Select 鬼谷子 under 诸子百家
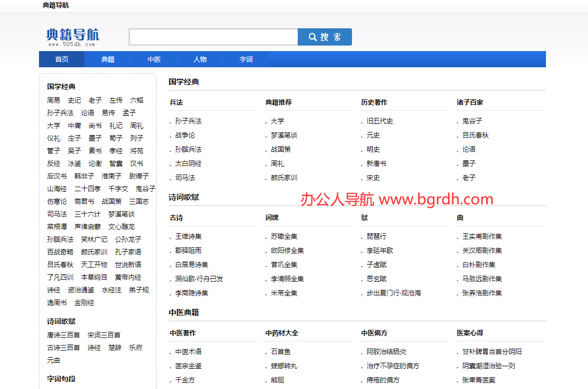This screenshot has width=588, height=389. tap(472, 121)
